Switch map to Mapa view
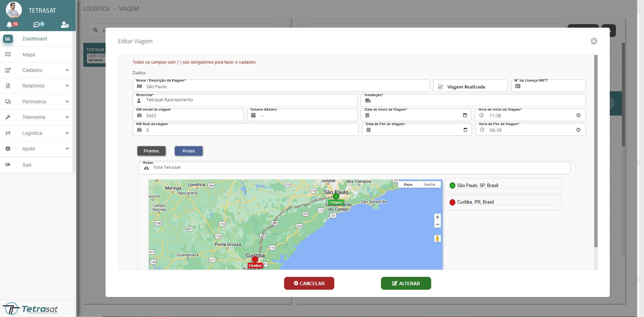The image size is (644, 317). pos(408,185)
